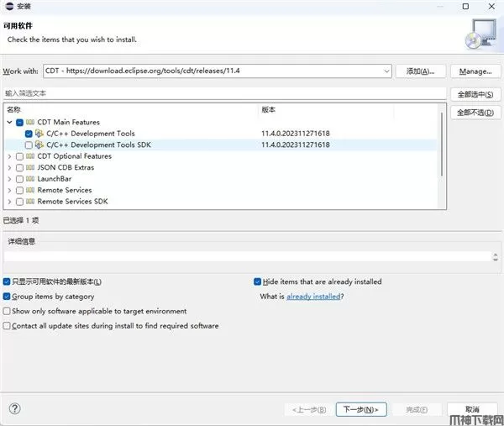Expand the Remote Services SDK node

[x=9, y=202]
